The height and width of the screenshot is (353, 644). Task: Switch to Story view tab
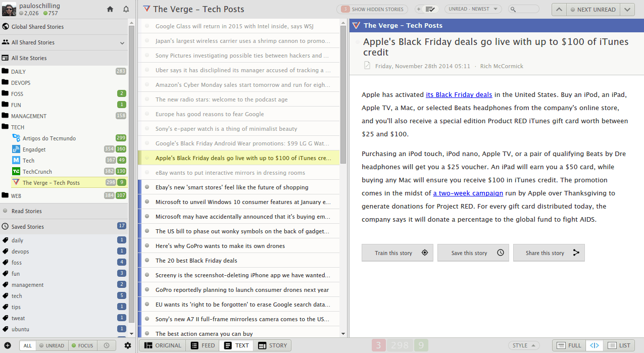pyautogui.click(x=273, y=345)
